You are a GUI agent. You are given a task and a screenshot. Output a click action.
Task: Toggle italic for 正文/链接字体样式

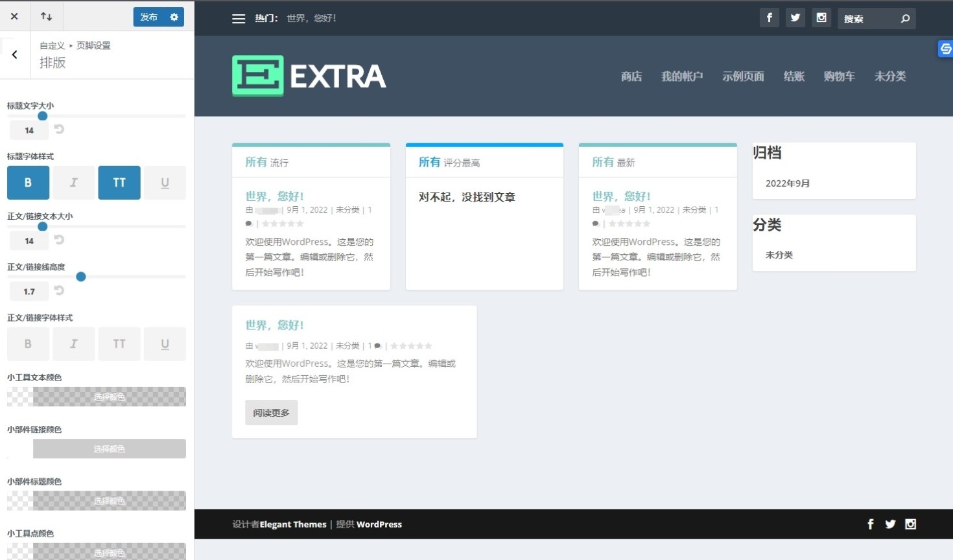[x=74, y=344]
